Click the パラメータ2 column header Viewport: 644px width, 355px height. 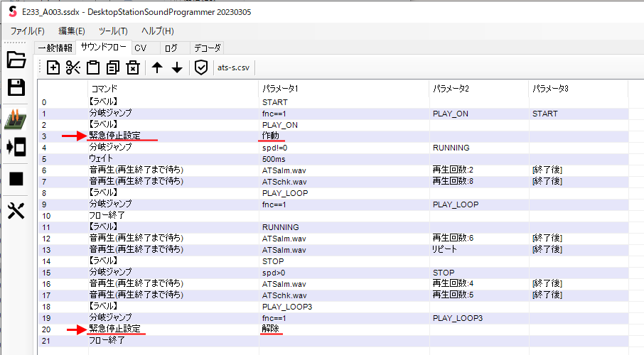pyautogui.click(x=451, y=88)
